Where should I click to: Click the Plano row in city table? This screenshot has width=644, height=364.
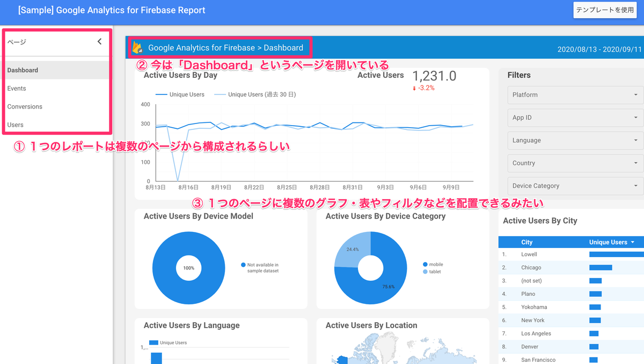pos(571,294)
